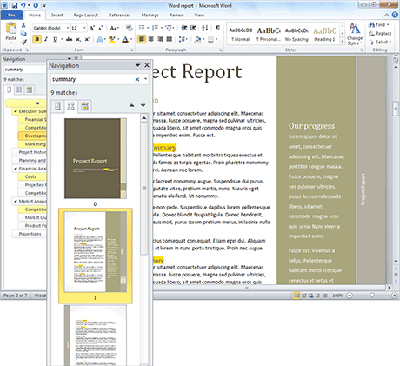Go to next search result arrow in front pane

pos(143,105)
